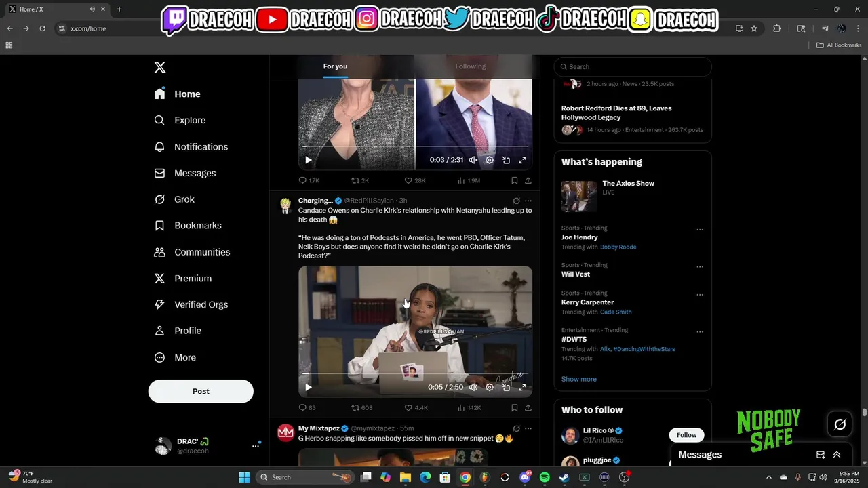Open more menu on RedPillSayian post
This screenshot has width=868, height=488.
(x=528, y=201)
